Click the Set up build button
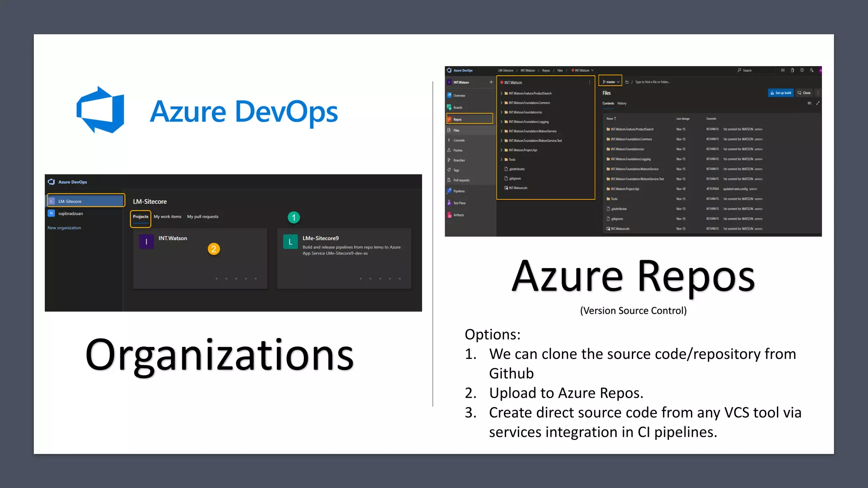 coord(781,93)
